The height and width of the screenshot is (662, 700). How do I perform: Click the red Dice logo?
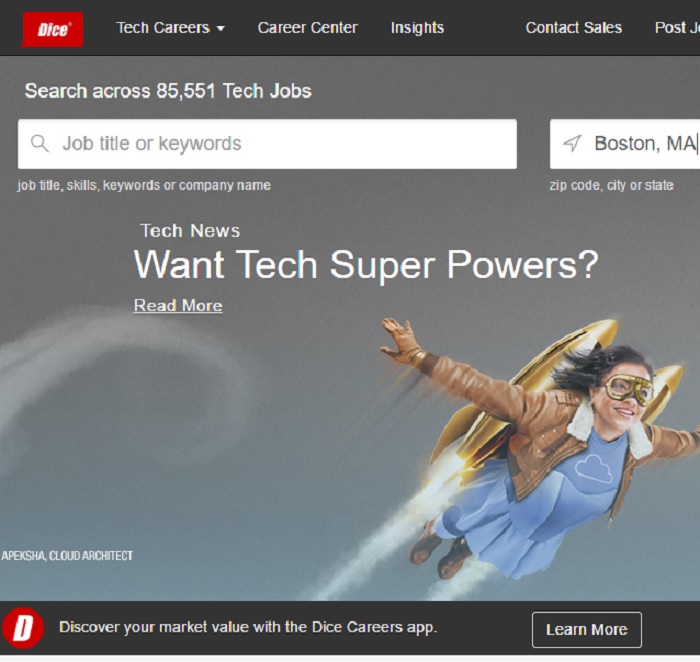(x=52, y=29)
